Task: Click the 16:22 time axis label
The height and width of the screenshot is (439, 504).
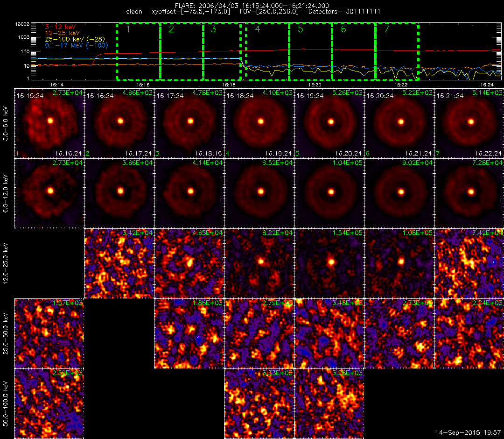Action: 401,85
